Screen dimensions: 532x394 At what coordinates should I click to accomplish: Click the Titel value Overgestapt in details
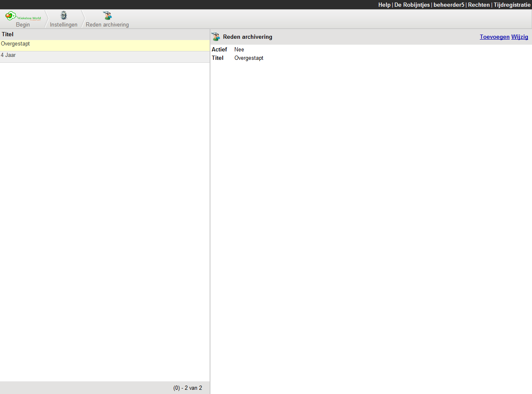pos(249,58)
